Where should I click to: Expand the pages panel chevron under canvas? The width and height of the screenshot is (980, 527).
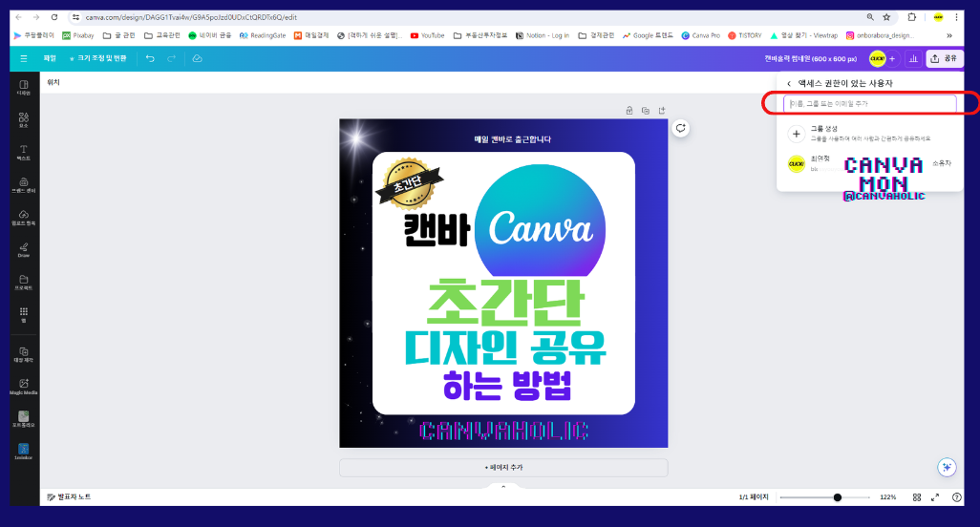coord(503,486)
